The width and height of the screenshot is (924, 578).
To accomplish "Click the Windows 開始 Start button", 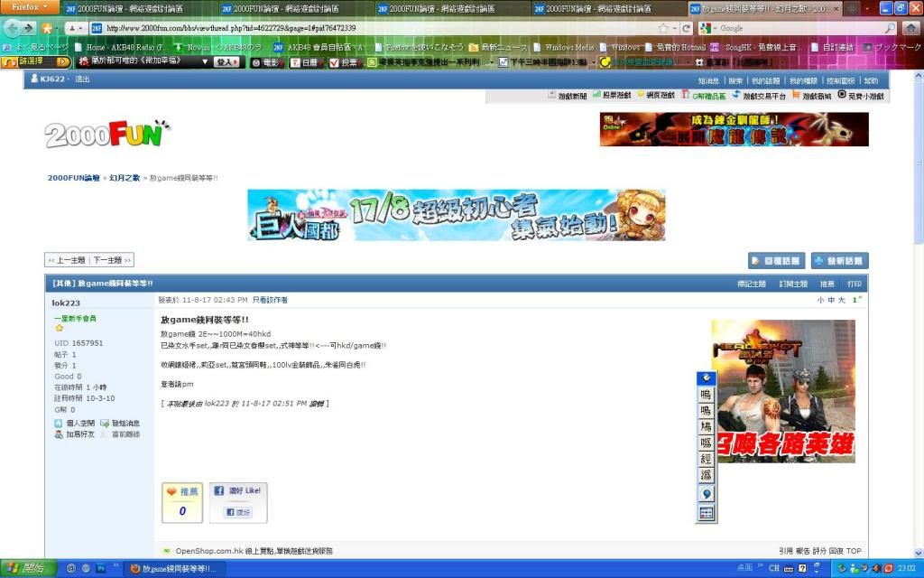I will [x=26, y=568].
